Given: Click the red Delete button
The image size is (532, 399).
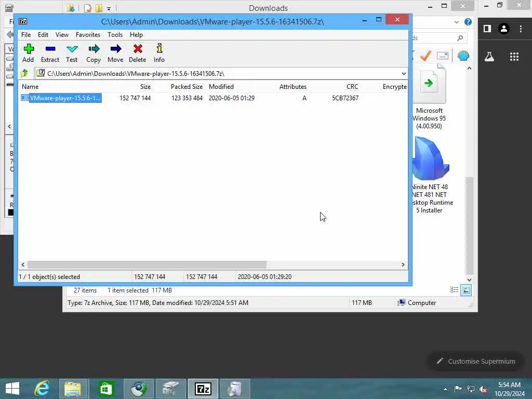Looking at the screenshot, I should click(x=137, y=53).
